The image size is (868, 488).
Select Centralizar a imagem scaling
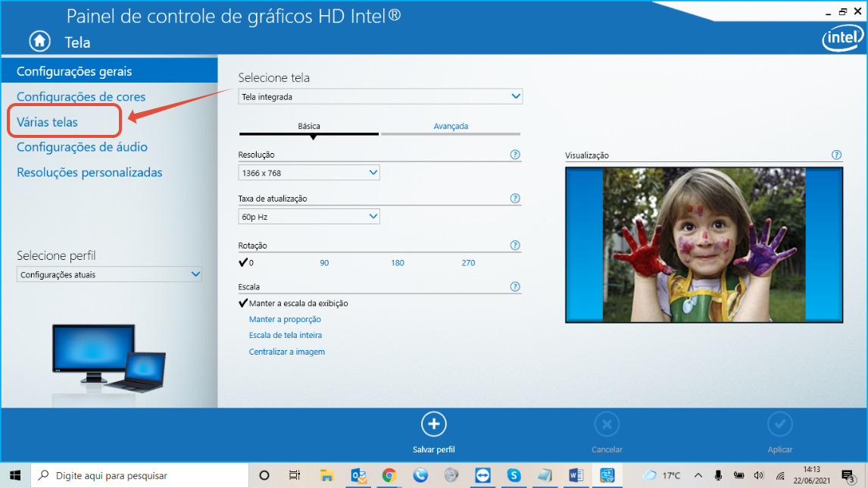click(x=287, y=352)
